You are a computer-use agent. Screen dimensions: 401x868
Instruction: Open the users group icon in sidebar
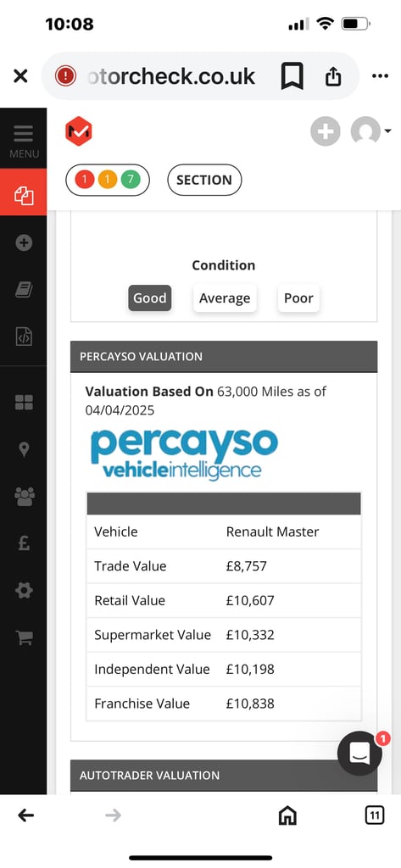25,497
